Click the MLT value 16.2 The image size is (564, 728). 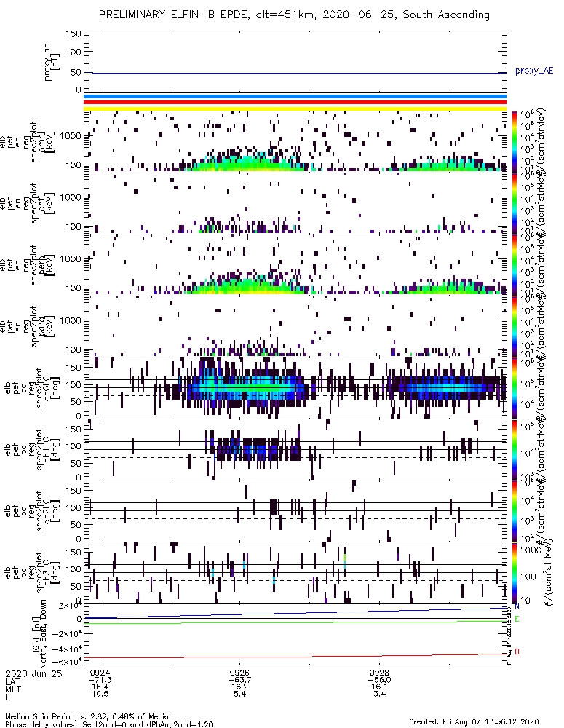click(239, 687)
